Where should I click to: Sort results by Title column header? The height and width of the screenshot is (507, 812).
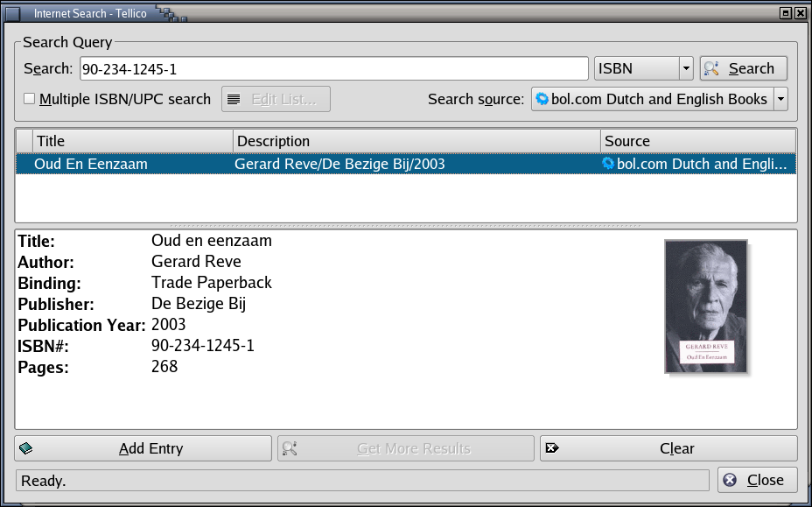(x=133, y=141)
